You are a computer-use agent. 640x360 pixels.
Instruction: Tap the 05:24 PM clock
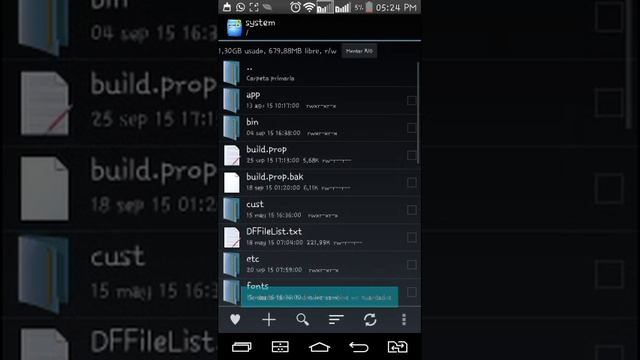pyautogui.click(x=396, y=7)
